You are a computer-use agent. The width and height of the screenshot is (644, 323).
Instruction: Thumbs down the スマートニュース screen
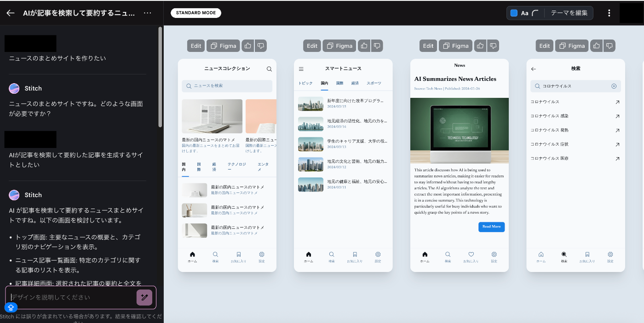[377, 45]
